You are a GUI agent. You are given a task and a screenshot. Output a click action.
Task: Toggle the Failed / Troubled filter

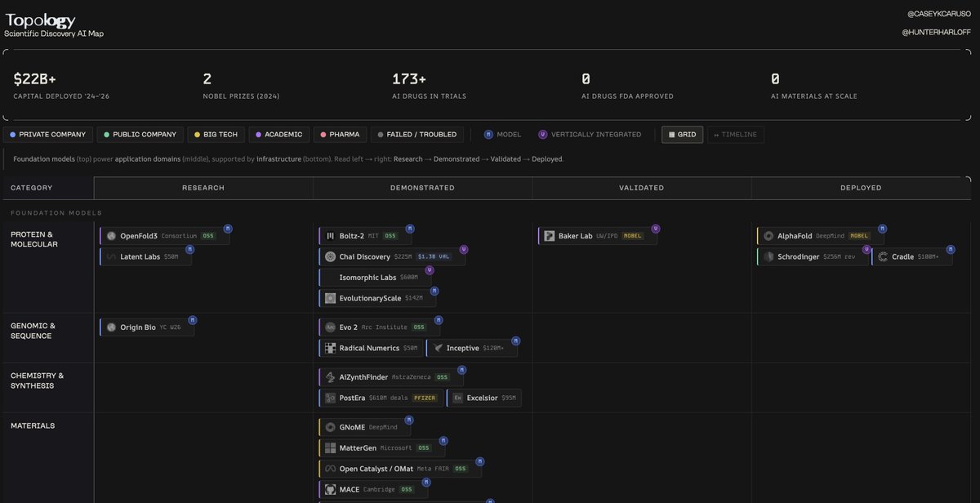(x=417, y=135)
